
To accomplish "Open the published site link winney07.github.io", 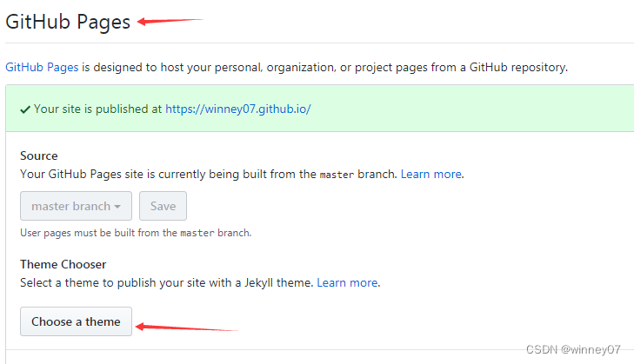I will coord(237,109).
